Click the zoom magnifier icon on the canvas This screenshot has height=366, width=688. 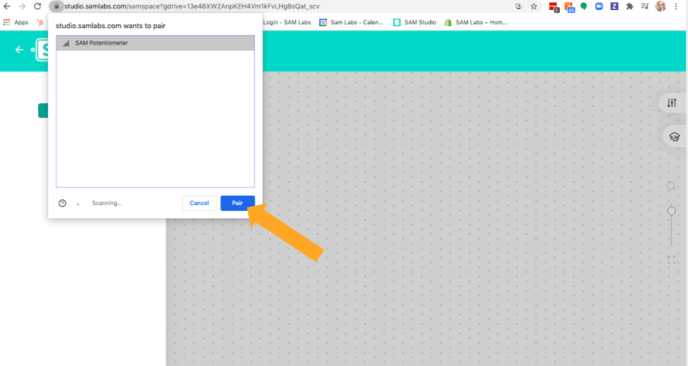coord(671,186)
